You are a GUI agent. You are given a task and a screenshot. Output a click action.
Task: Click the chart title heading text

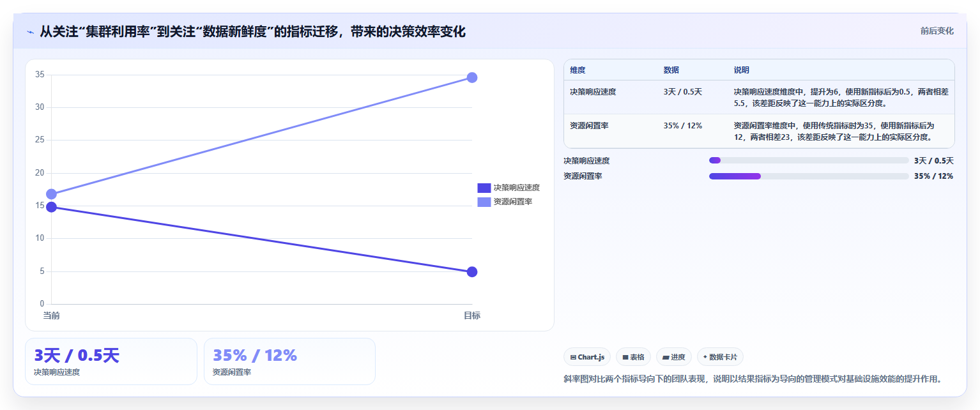(252, 31)
